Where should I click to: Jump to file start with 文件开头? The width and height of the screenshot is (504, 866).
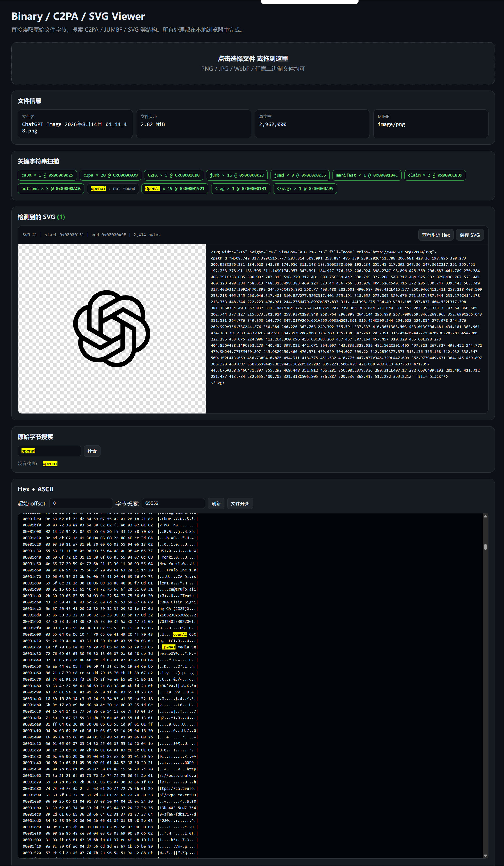240,503
